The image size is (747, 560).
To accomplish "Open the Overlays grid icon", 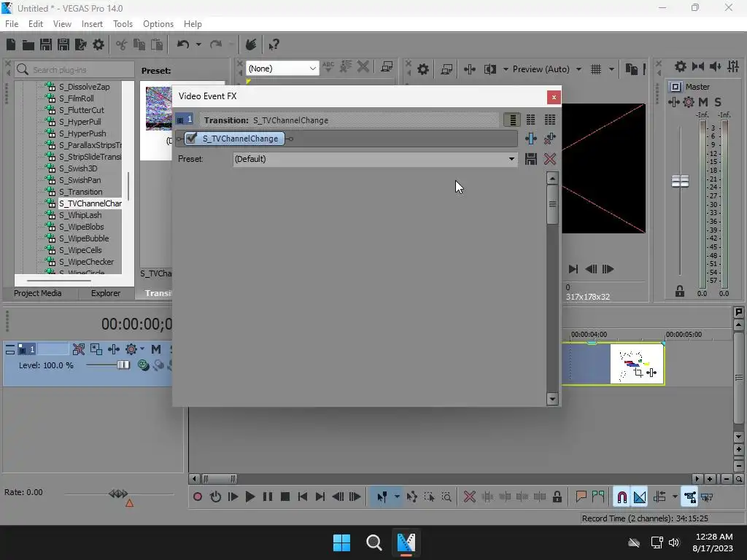I will [596, 69].
